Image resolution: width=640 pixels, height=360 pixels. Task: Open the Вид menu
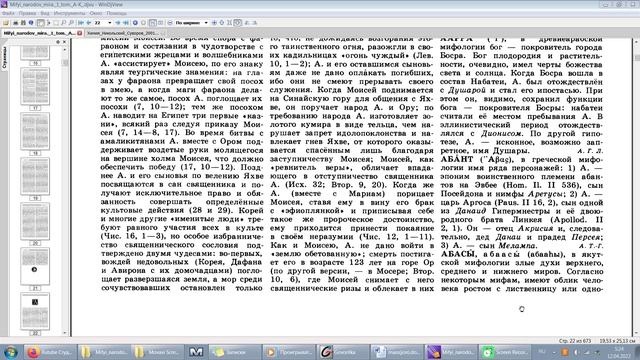click(45, 13)
